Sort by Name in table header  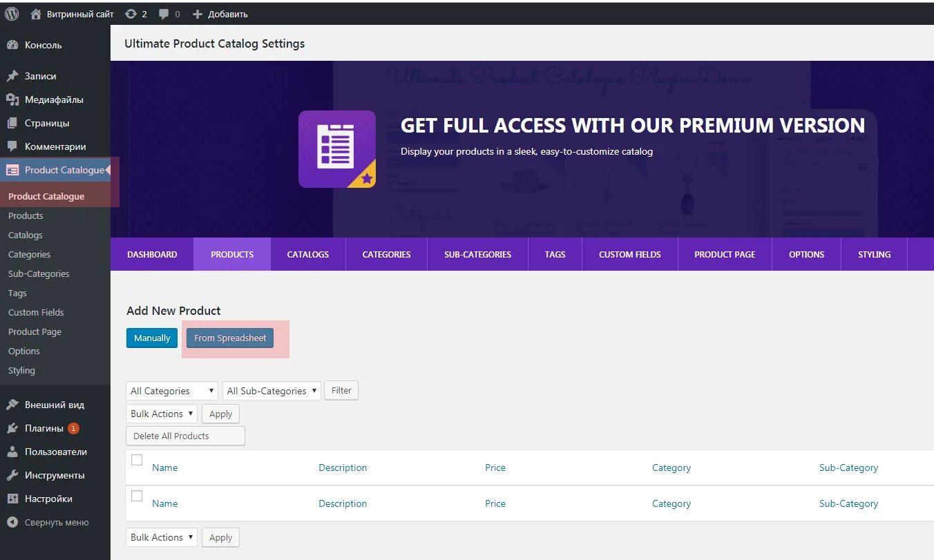click(x=165, y=467)
